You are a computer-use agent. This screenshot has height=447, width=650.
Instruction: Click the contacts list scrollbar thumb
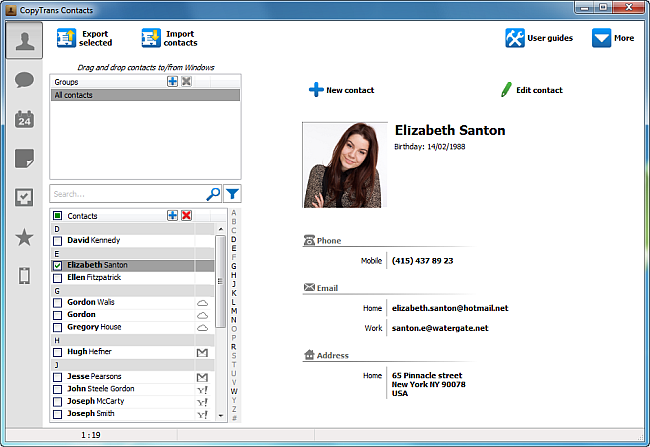[221, 281]
